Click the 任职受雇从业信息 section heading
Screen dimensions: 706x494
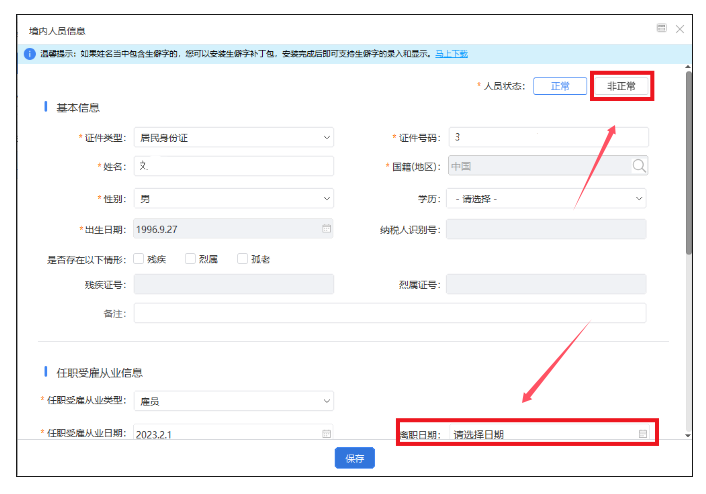pyautogui.click(x=100, y=372)
